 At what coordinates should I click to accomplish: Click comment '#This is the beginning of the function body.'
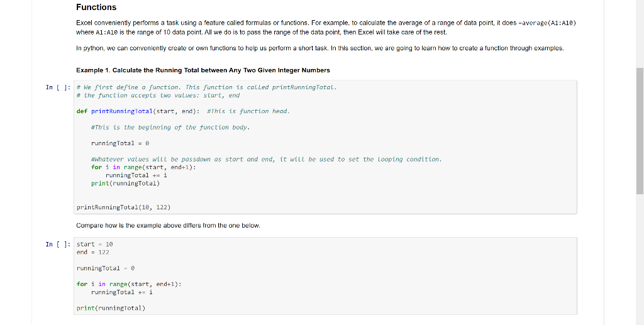pyautogui.click(x=170, y=128)
